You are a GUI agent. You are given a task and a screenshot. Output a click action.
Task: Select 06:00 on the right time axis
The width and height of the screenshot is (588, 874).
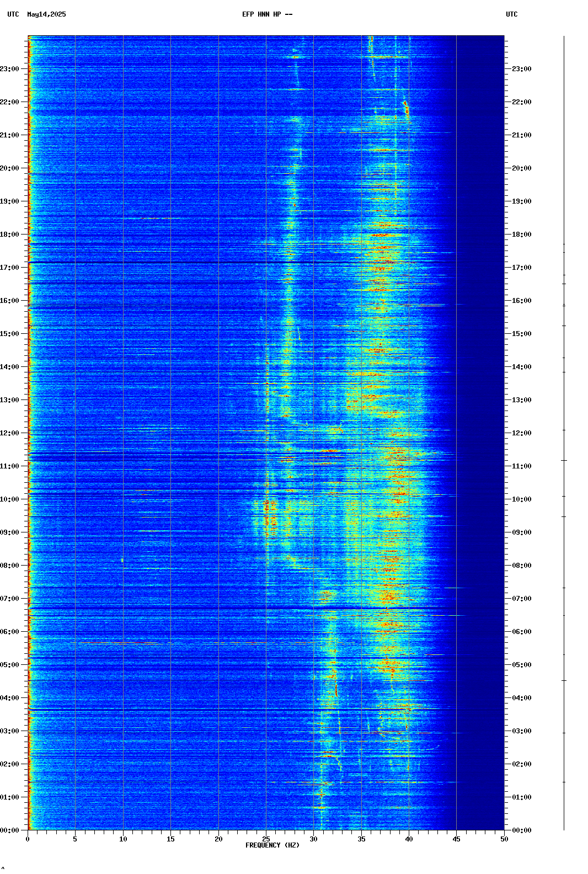tap(522, 632)
